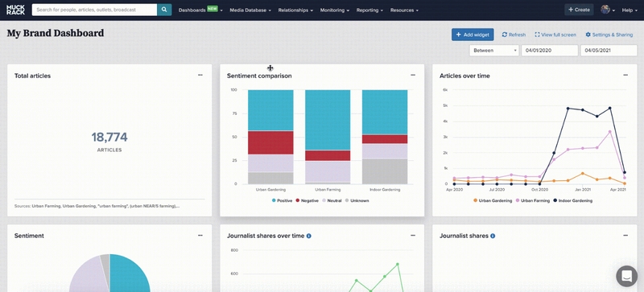Expand the Help dropdown
The image size is (644, 292).
pos(630,10)
